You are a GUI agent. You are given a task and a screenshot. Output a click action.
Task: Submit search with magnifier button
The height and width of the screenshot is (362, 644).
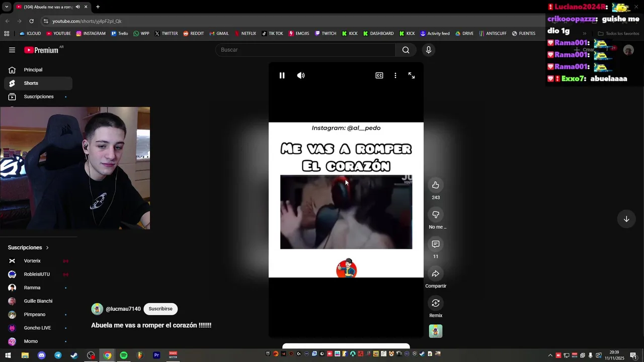click(x=406, y=50)
